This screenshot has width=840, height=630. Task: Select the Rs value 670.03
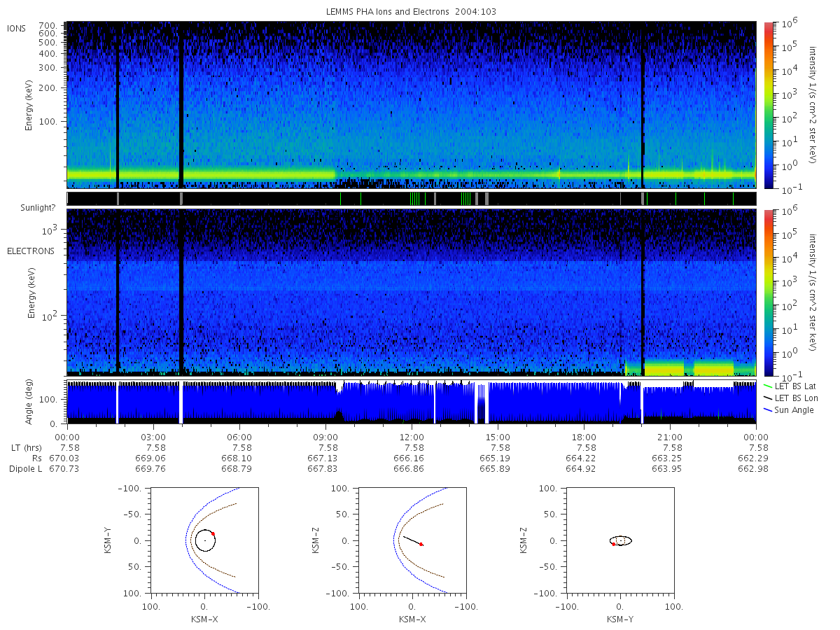click(64, 458)
